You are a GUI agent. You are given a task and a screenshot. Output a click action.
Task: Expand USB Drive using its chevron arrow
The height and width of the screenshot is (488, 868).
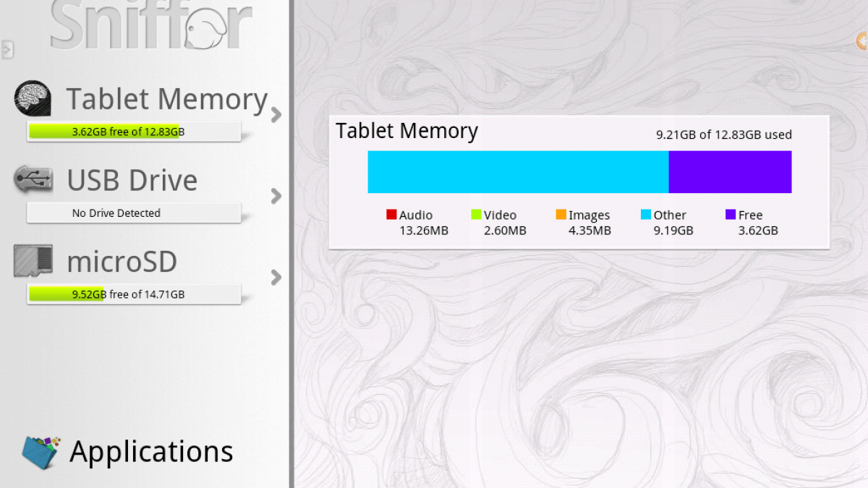click(x=276, y=195)
